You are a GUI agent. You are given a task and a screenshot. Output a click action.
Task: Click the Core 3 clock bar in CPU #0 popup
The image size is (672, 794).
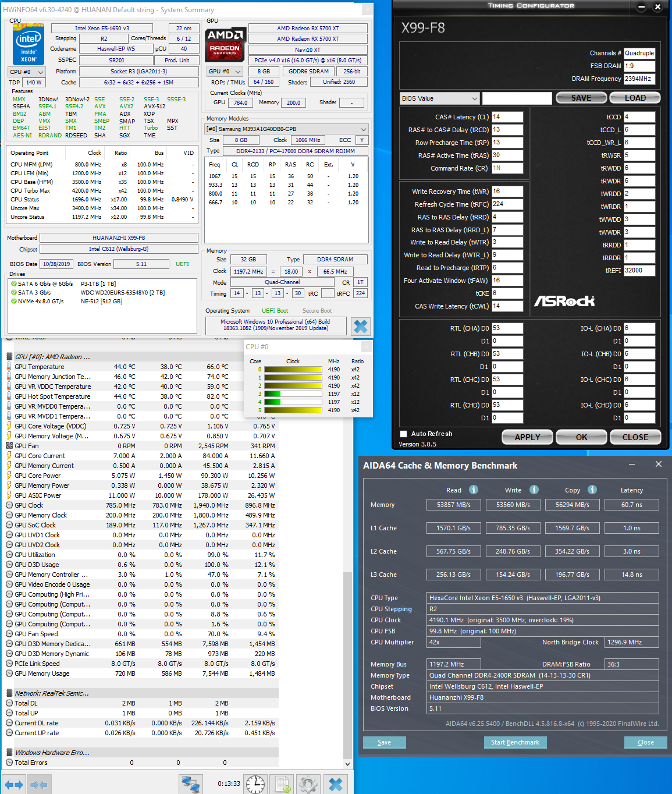tap(293, 394)
